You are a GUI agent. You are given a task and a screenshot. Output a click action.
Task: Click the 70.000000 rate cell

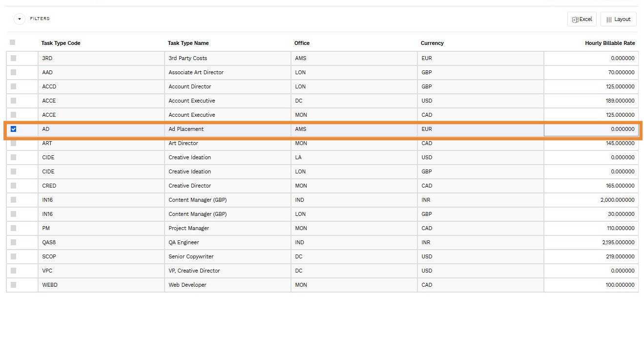(591, 72)
